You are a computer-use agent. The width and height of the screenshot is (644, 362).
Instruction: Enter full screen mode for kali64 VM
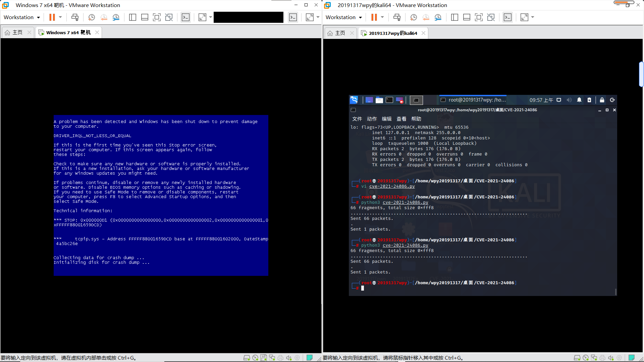click(x=479, y=17)
